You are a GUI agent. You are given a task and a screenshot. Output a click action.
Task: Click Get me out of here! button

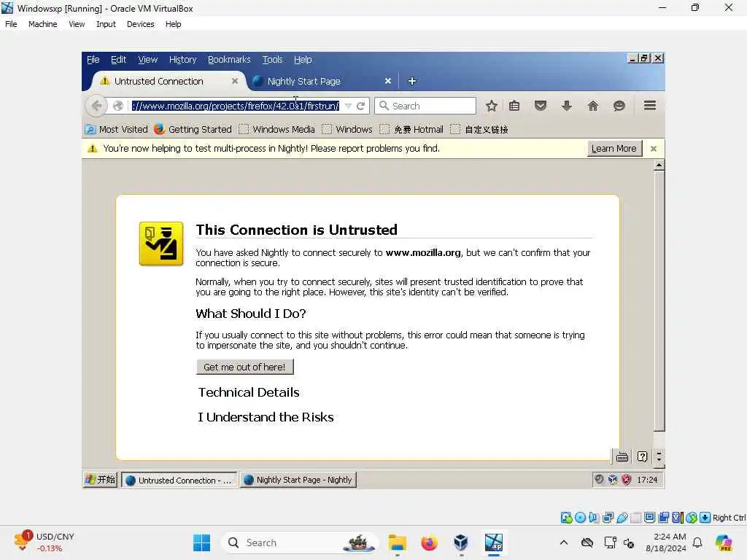245,367
